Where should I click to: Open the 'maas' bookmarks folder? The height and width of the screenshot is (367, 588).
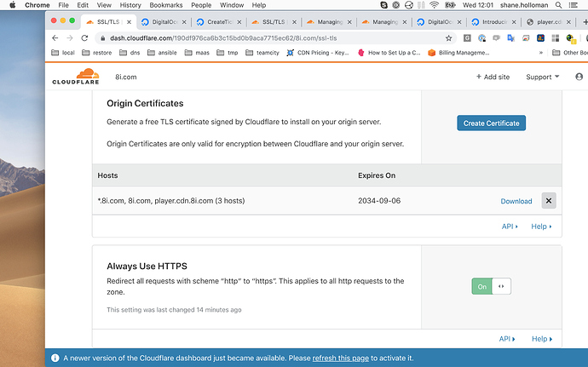click(x=197, y=53)
